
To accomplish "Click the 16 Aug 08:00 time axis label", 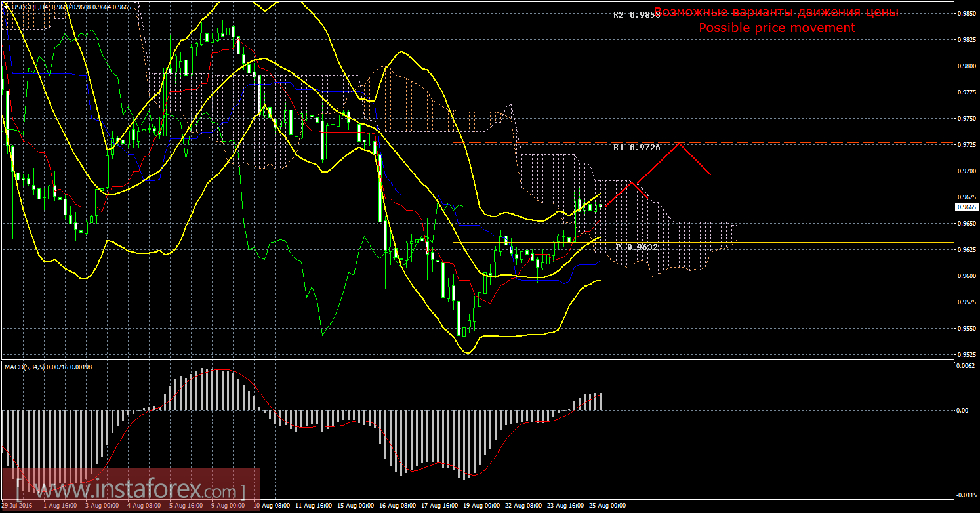I will (x=398, y=506).
